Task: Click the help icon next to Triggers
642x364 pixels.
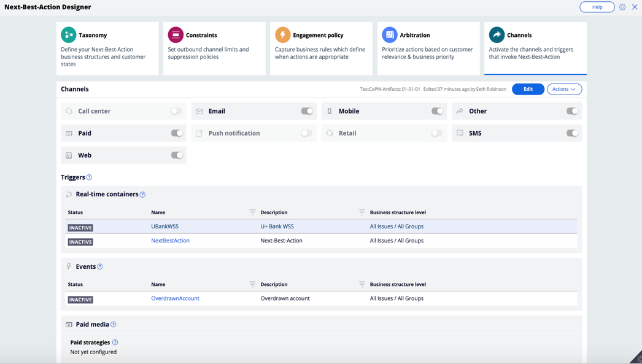Action: tap(90, 177)
